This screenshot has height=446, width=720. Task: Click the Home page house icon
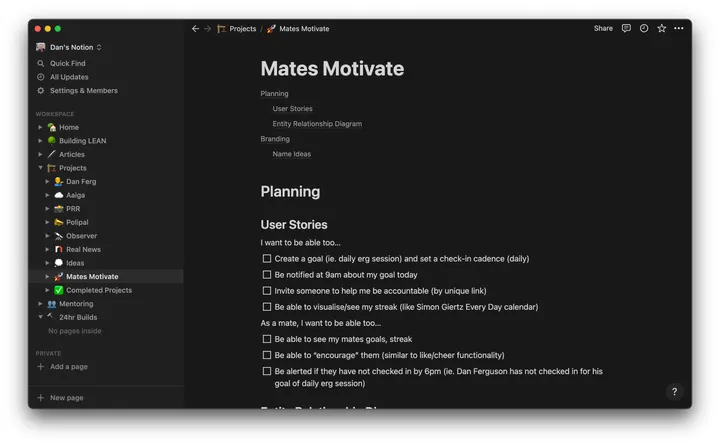click(52, 127)
